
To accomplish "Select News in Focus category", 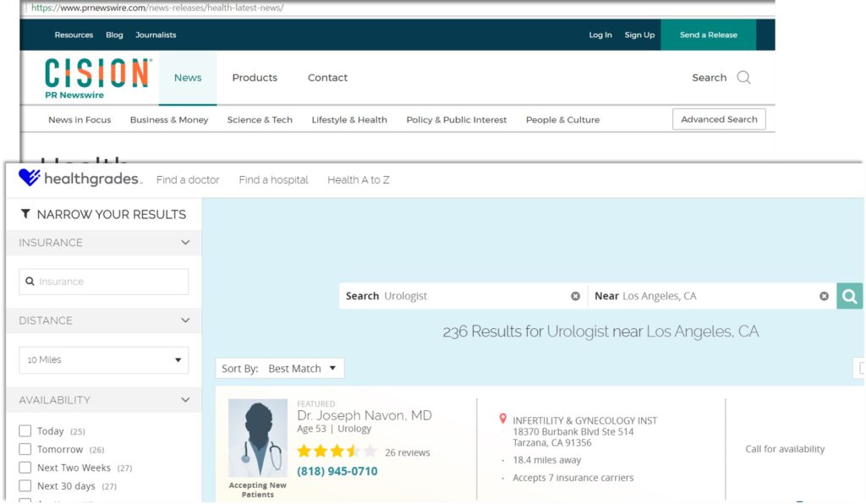I will click(79, 120).
